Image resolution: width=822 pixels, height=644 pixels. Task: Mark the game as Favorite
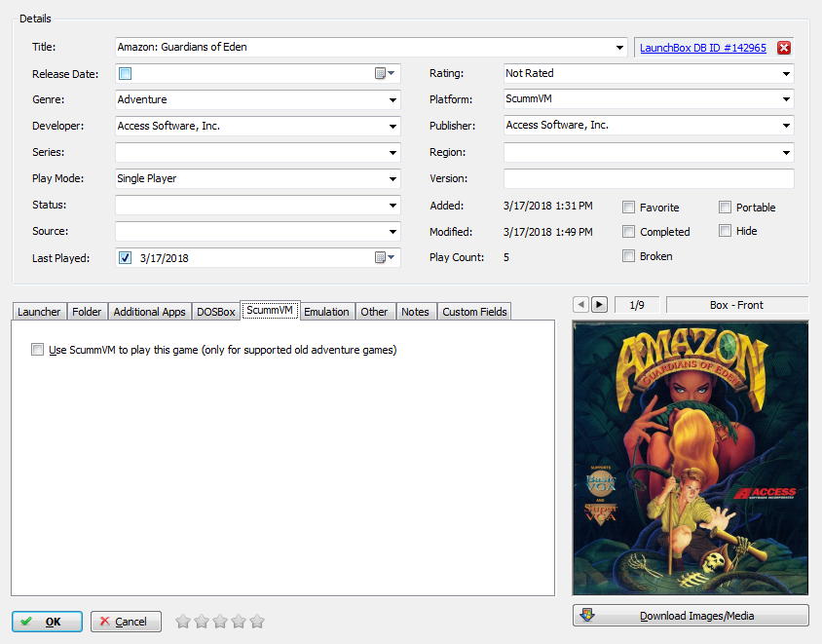click(628, 208)
